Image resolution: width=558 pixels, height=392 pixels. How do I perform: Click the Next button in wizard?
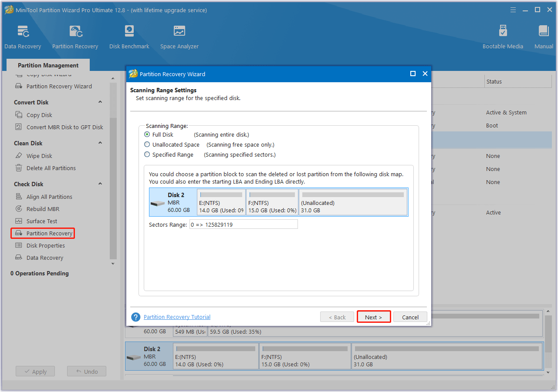[x=373, y=317]
